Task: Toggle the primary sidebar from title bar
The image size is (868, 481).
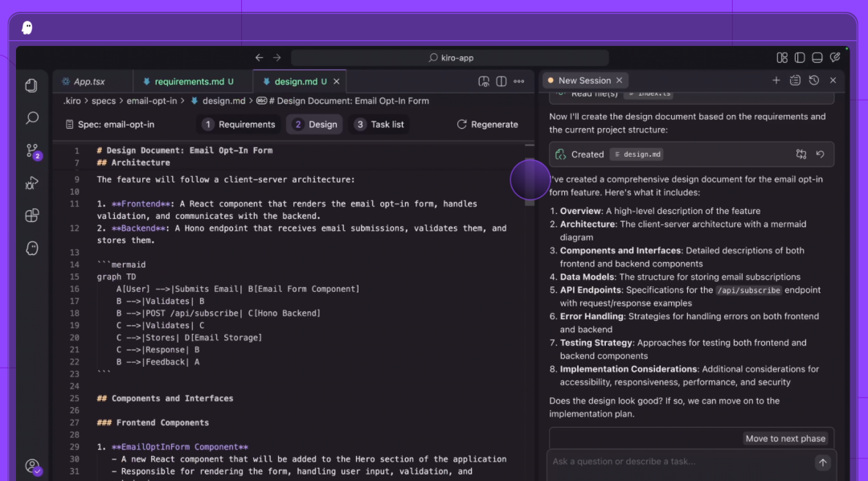Action: pyautogui.click(x=800, y=58)
